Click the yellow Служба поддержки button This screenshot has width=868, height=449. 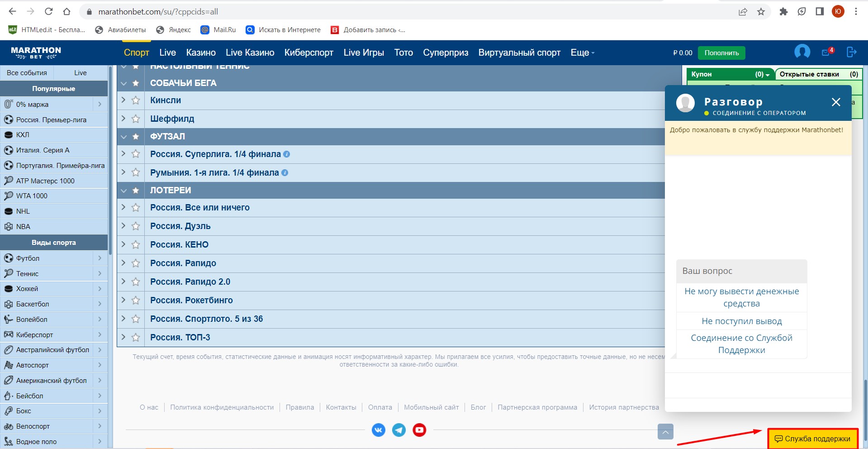coord(813,439)
